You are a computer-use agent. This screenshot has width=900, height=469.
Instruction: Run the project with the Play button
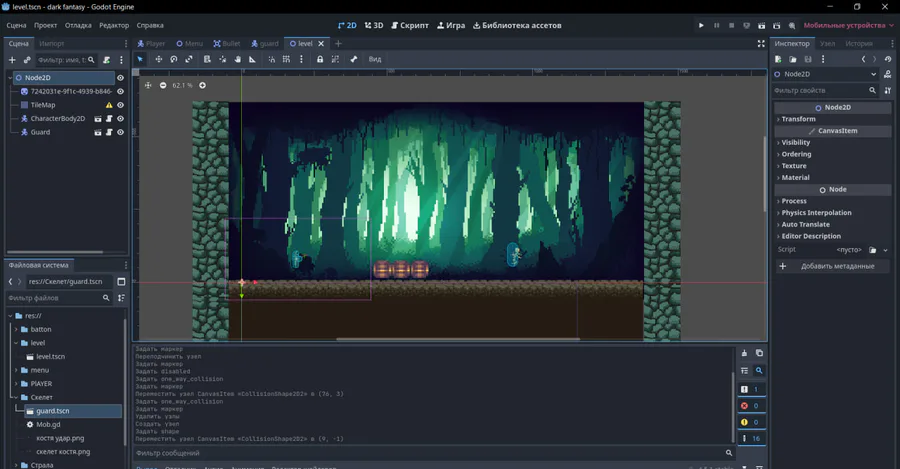[701, 25]
